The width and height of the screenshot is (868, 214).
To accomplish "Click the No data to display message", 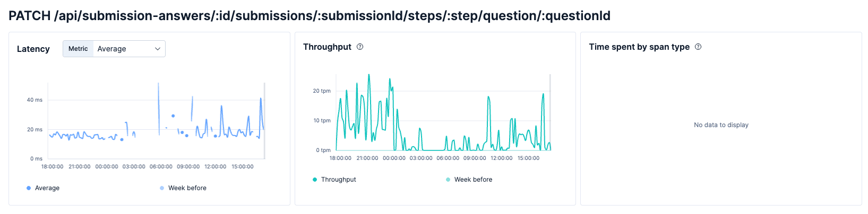I will [721, 125].
